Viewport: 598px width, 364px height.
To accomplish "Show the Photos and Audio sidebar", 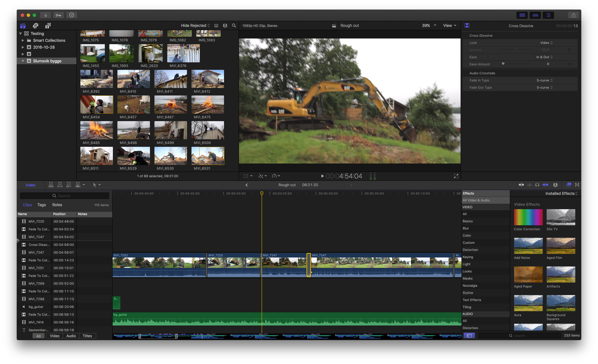I will tap(36, 26).
